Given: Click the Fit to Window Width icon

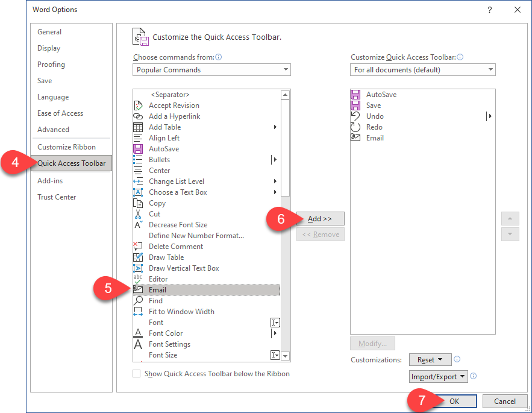Looking at the screenshot, I should [138, 312].
